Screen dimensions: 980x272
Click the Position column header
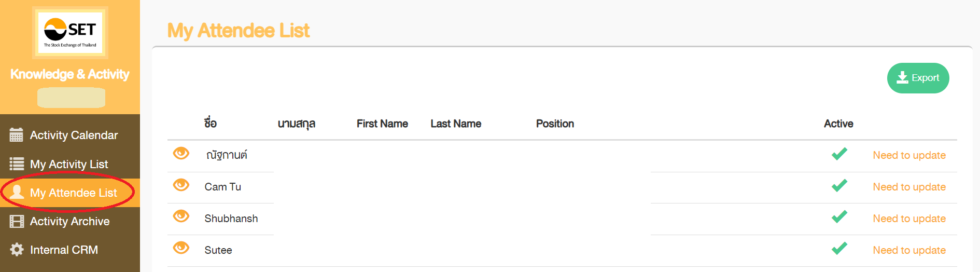pos(555,124)
